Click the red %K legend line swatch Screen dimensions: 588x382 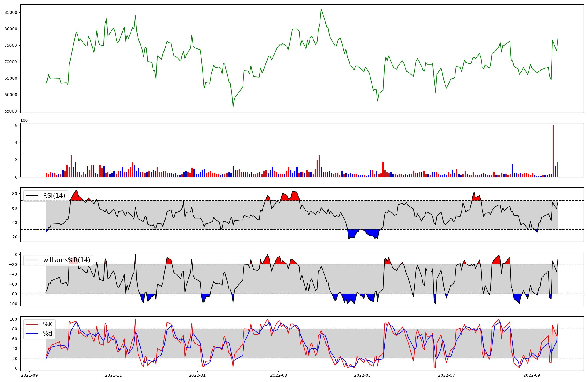[x=32, y=324]
